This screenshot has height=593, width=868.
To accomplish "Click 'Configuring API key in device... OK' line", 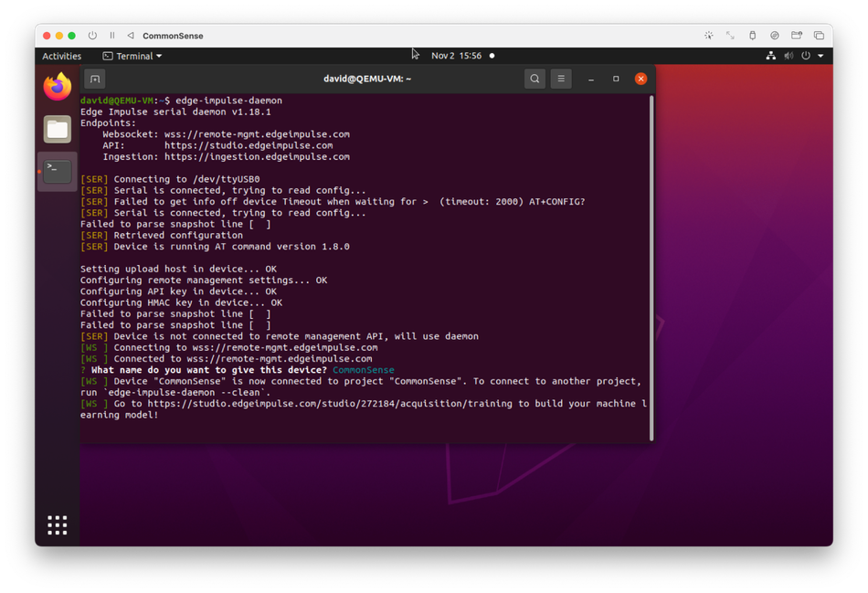I will (178, 291).
